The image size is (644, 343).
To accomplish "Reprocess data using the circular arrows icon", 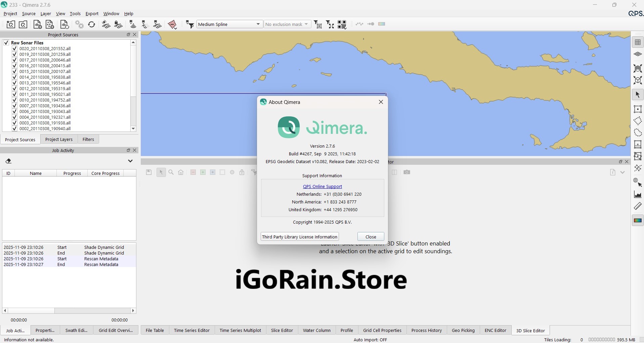I will coord(91,24).
